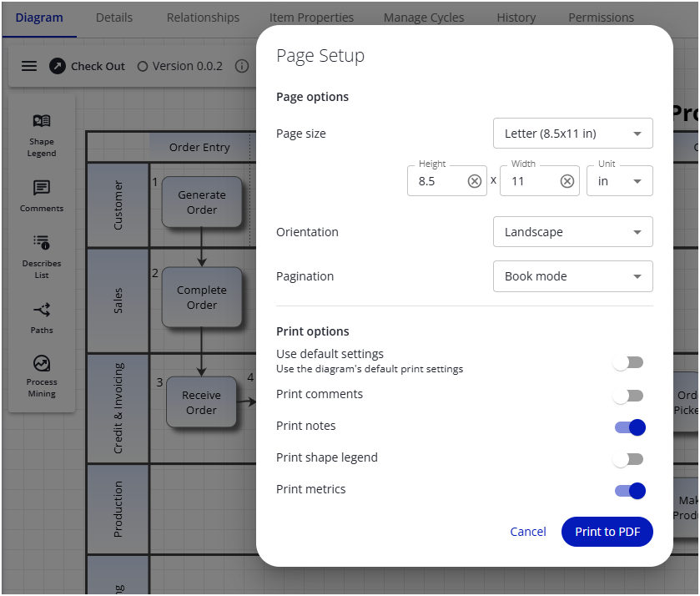Click the version info icon
Screen dimensions: 700x596
click(x=242, y=66)
